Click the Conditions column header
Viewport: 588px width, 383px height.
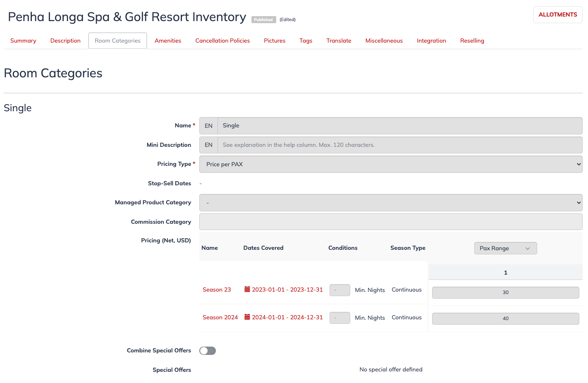pyautogui.click(x=343, y=248)
